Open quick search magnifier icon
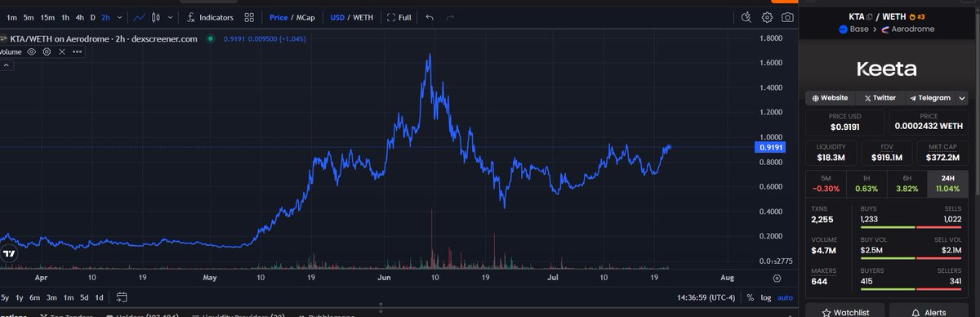 click(746, 16)
